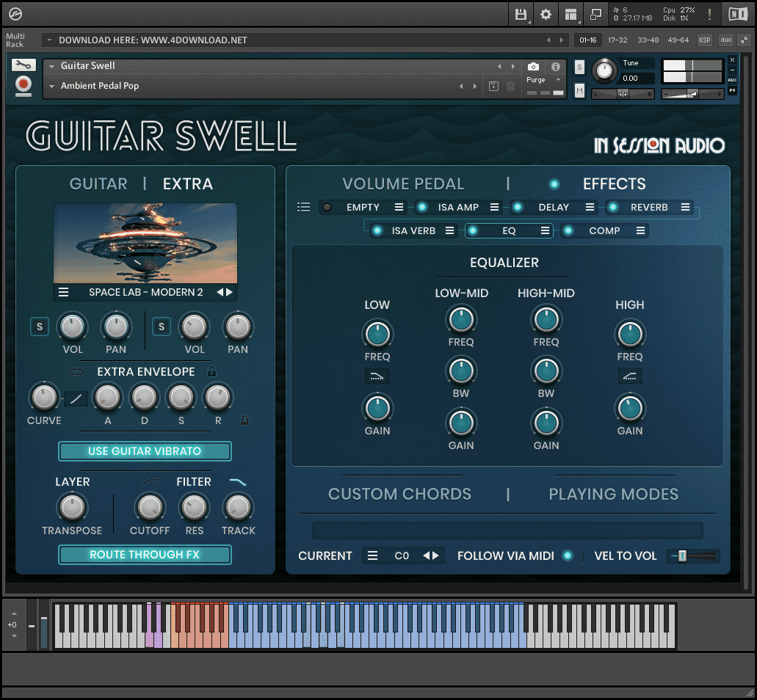Open the PLAYING MODES tab

pos(614,495)
